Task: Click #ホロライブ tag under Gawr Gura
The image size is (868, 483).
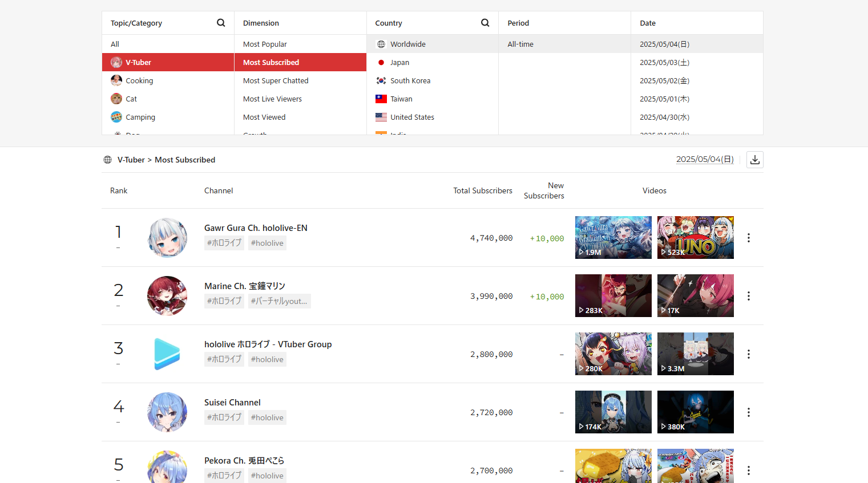Action: coord(224,243)
